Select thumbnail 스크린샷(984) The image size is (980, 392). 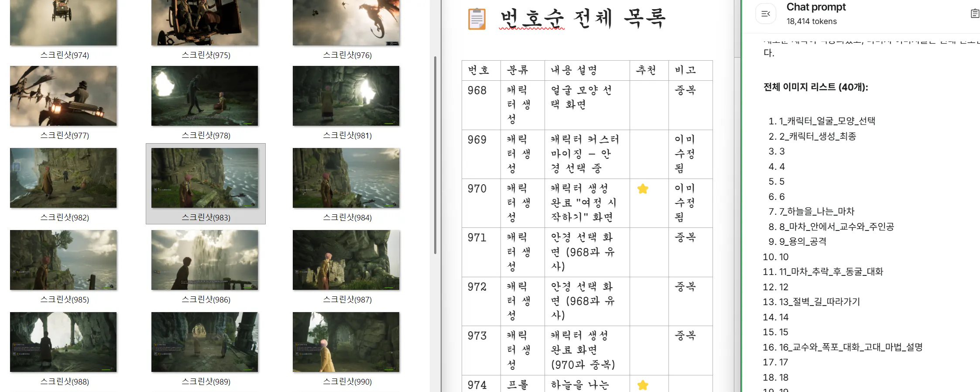(346, 178)
